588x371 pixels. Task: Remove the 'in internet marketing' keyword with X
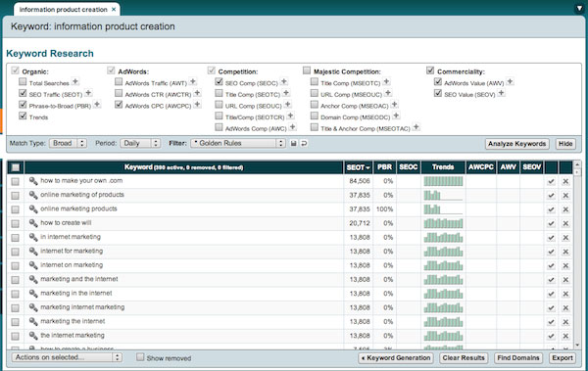click(565, 238)
